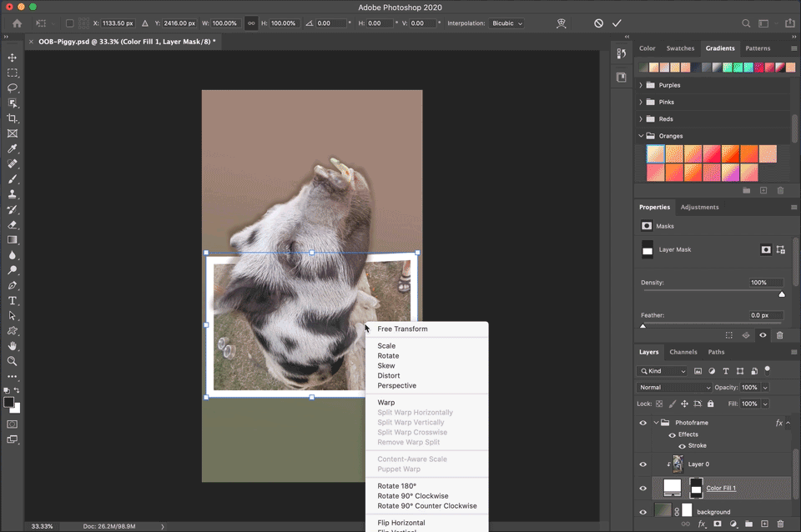801x532 pixels.
Task: Commit the transform with the checkmark
Action: point(617,23)
